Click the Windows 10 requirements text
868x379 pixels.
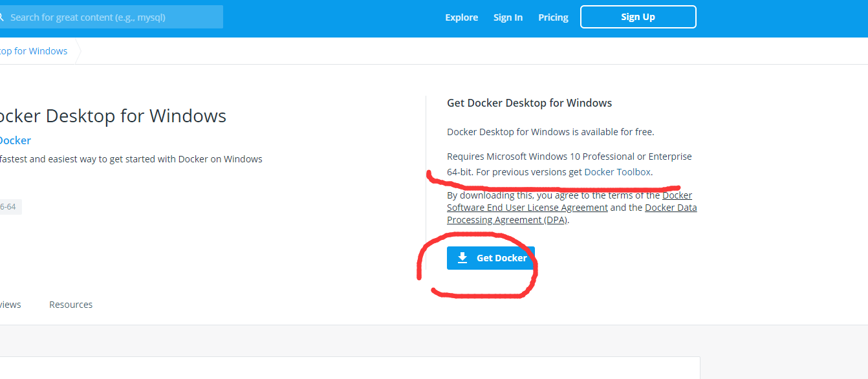[569, 157]
